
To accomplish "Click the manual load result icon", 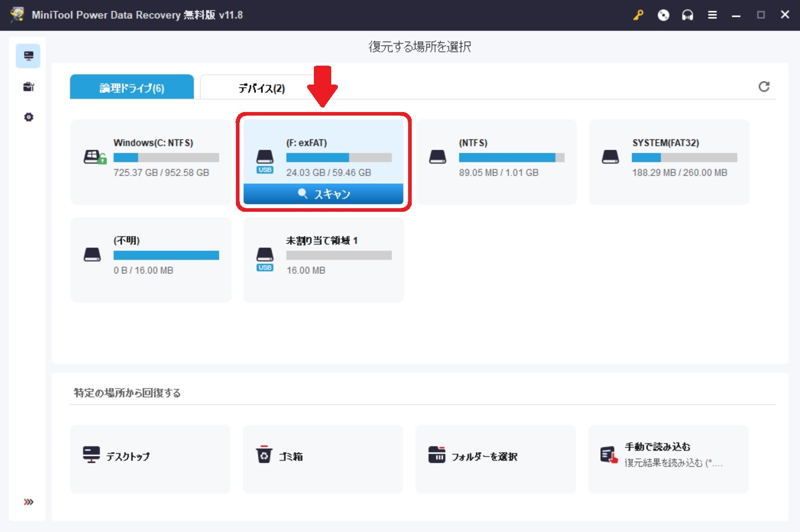I will tap(609, 455).
